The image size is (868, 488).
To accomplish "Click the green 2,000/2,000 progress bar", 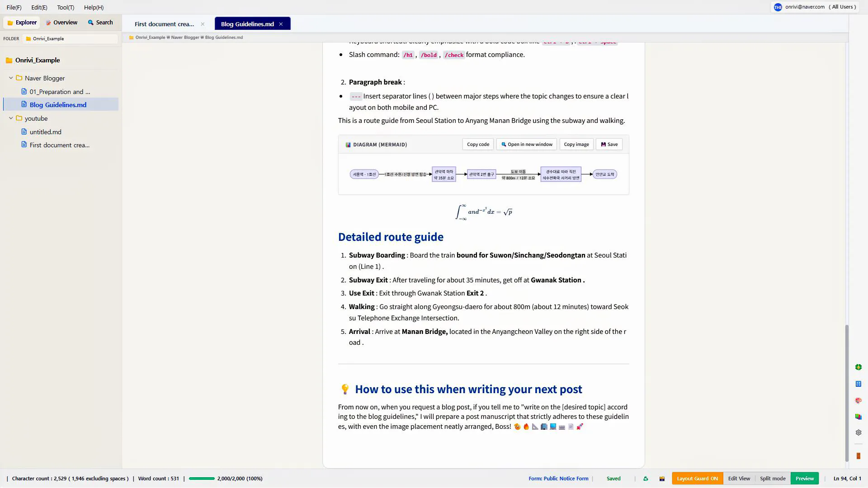I will click(202, 479).
